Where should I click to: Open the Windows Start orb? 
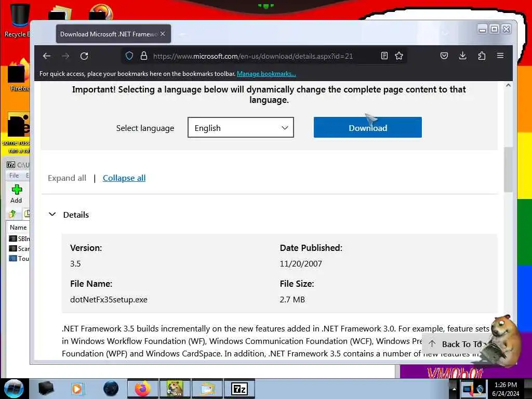[x=14, y=389]
